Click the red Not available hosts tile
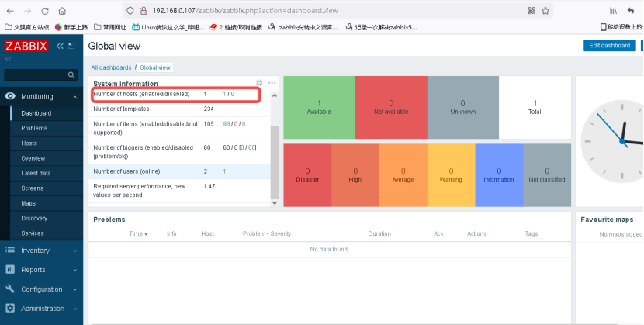 click(391, 108)
